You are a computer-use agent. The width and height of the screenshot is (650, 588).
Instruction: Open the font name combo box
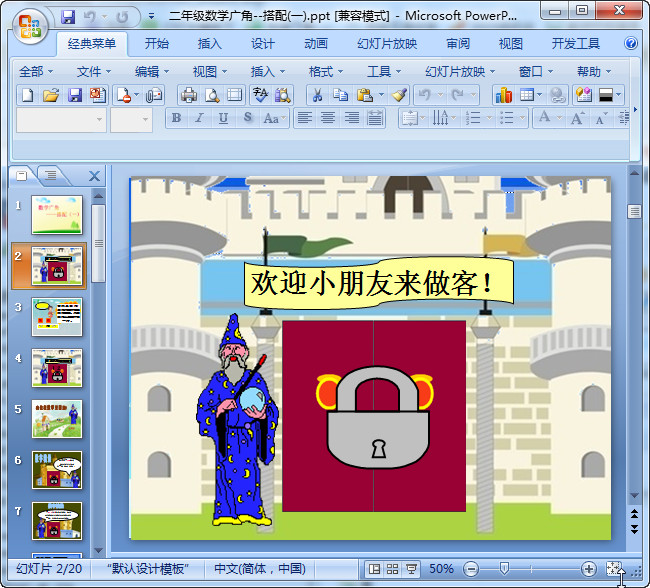click(x=61, y=119)
